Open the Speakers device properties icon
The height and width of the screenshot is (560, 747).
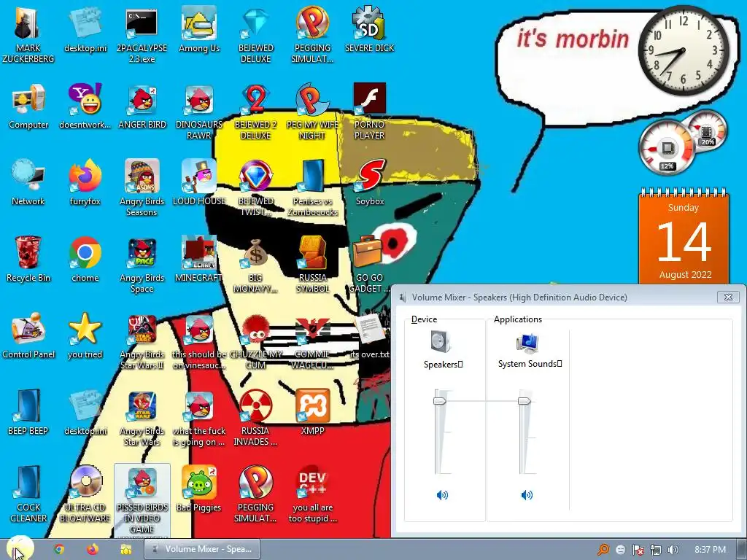[440, 342]
